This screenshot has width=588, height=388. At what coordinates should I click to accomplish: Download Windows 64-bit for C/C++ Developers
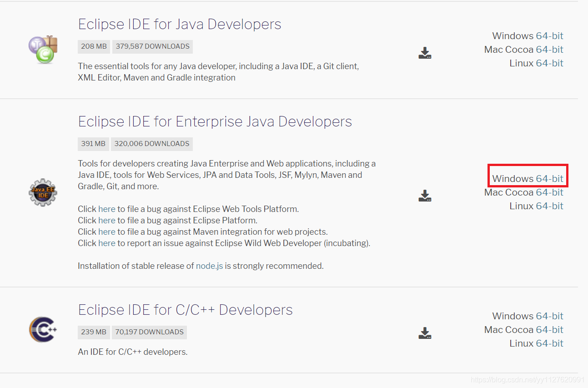tap(549, 316)
